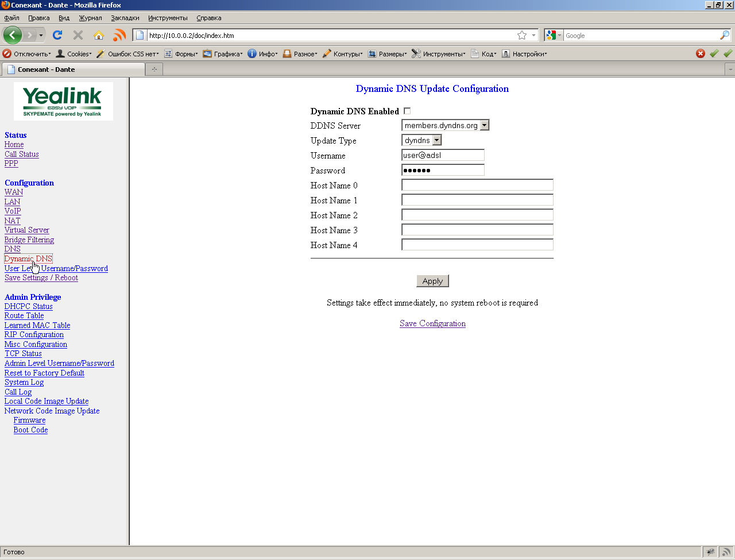
Task: Open the Ошибок CSS нет toolbar menu
Action: pyautogui.click(x=127, y=53)
